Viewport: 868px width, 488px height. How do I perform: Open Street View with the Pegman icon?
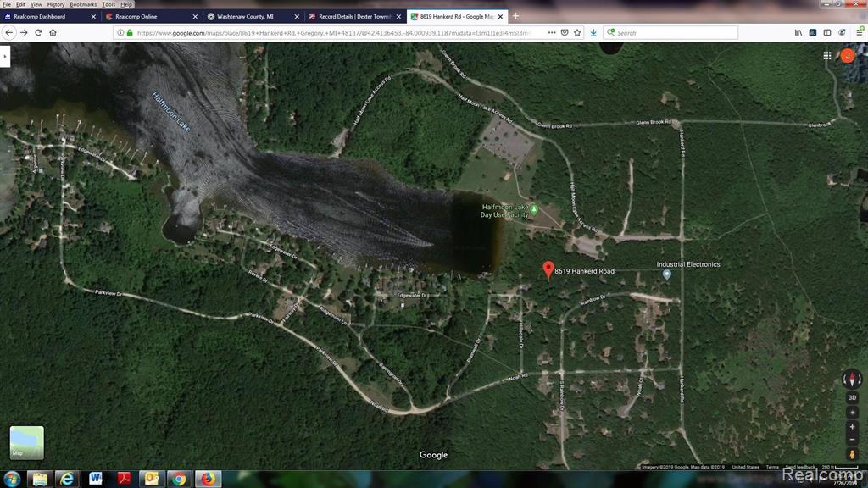[852, 455]
